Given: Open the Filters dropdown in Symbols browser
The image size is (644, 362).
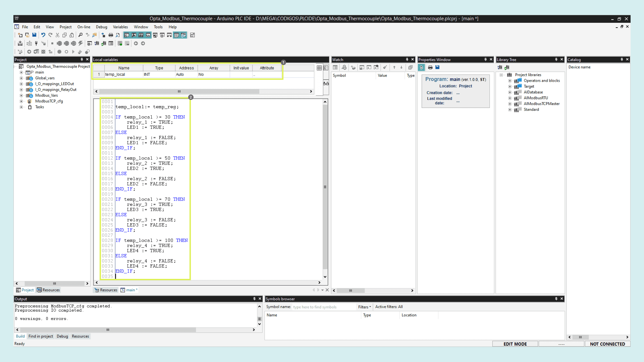Looking at the screenshot, I should coord(364,307).
